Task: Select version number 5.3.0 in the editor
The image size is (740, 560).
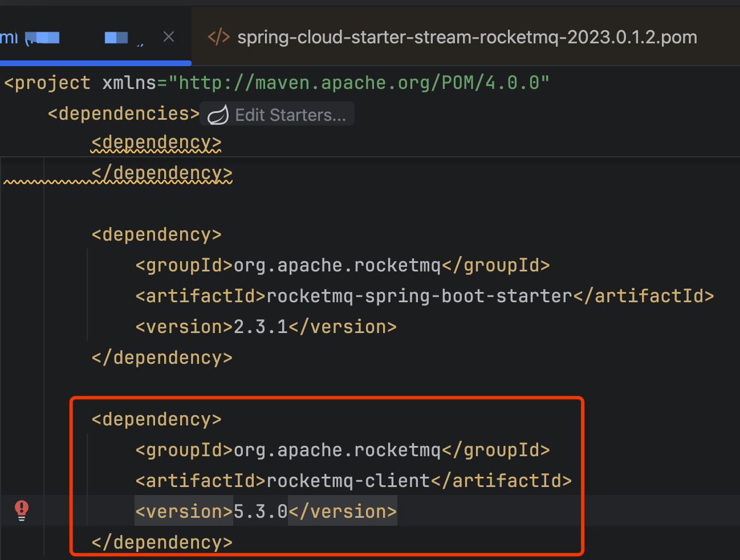Action: point(261,511)
